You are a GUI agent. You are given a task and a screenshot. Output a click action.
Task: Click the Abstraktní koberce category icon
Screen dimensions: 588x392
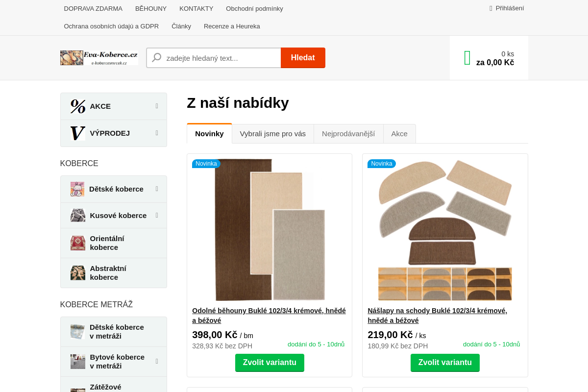78,273
